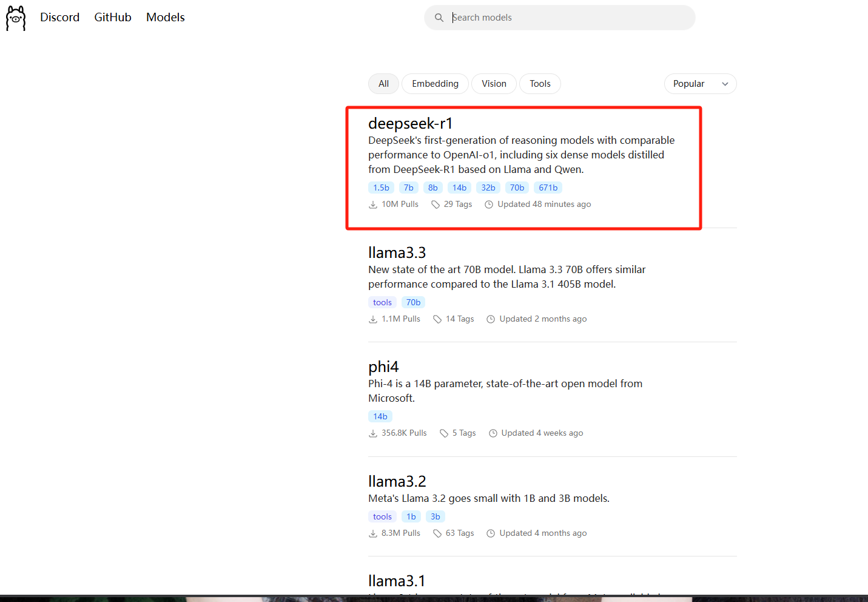Click the download icon beside 1.1M Pulls
The height and width of the screenshot is (602, 868).
[373, 319]
